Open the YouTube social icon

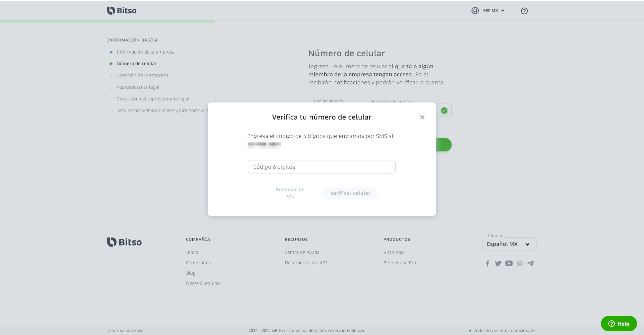pyautogui.click(x=509, y=263)
